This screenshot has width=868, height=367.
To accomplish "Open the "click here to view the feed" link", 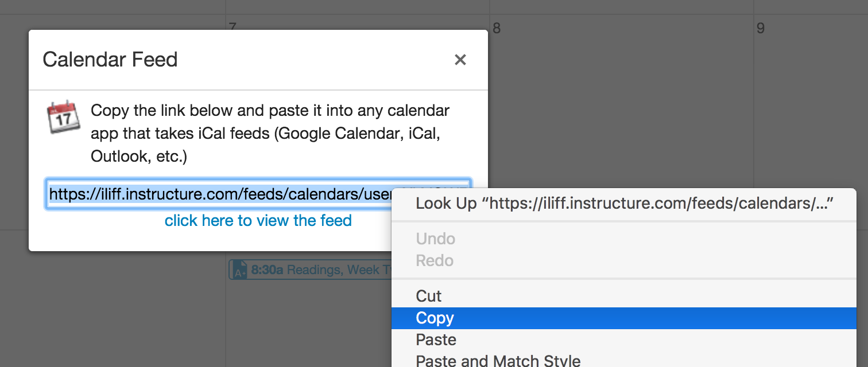I will (x=258, y=221).
